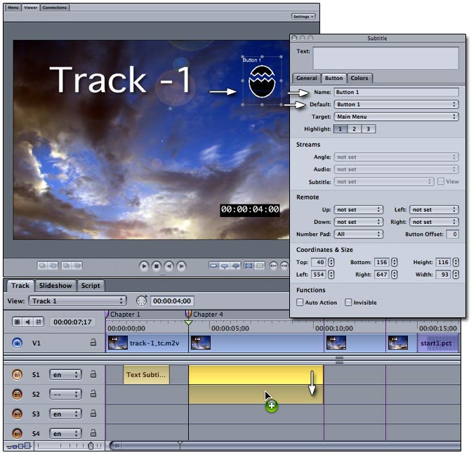Screen dimensions: 476x455
Task: Lock the V1 video track
Action: tap(93, 343)
